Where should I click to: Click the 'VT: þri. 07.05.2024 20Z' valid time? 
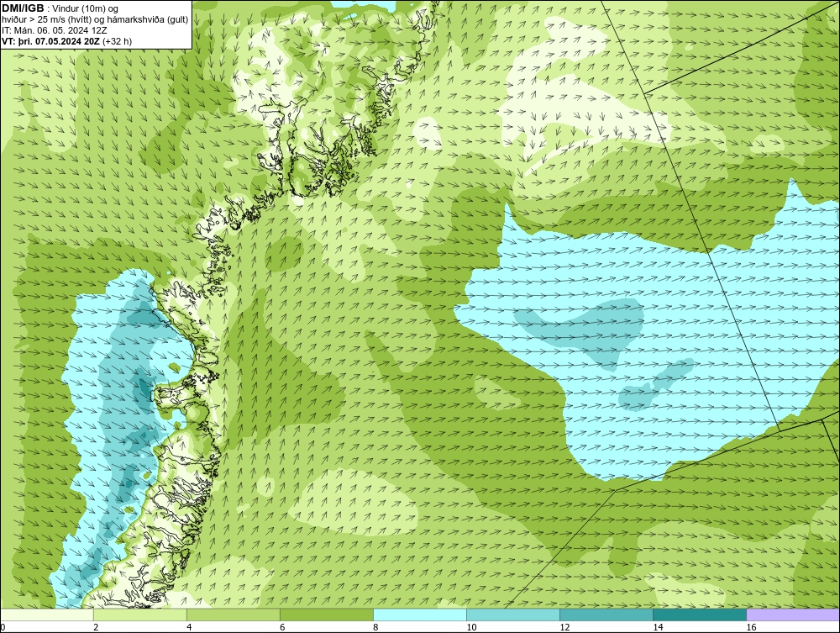(50, 40)
